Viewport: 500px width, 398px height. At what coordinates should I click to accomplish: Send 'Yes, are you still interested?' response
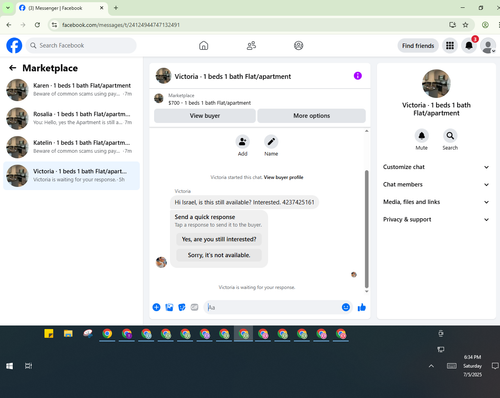tap(219, 239)
